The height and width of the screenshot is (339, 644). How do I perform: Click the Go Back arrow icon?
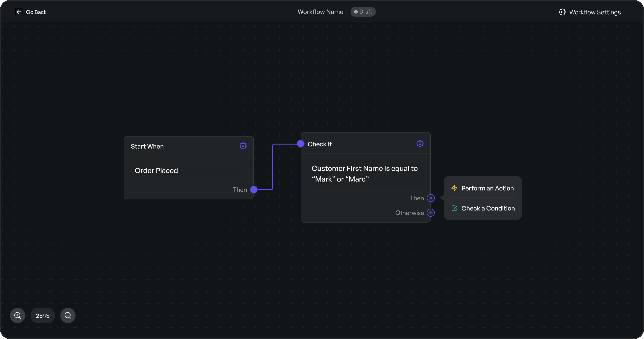pyautogui.click(x=19, y=12)
